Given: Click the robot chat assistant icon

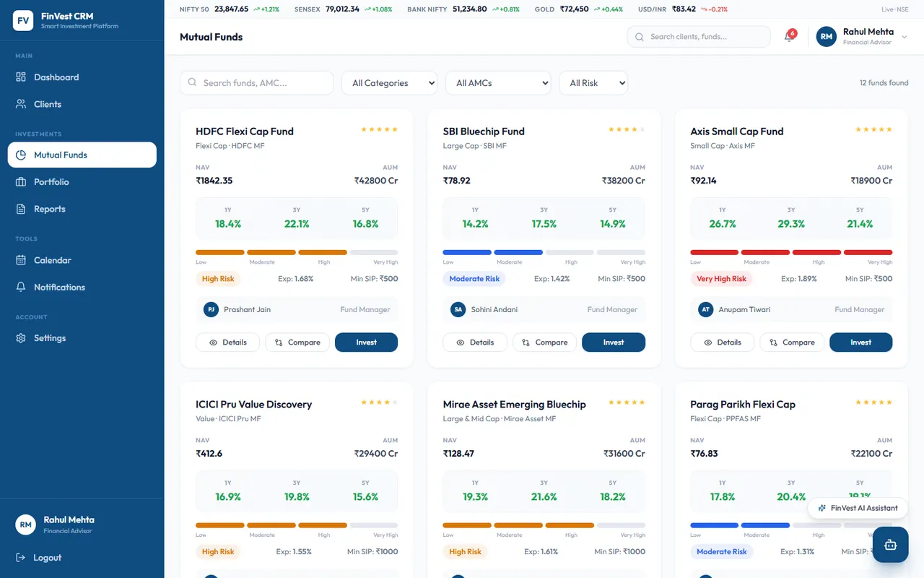Looking at the screenshot, I should click(890, 545).
